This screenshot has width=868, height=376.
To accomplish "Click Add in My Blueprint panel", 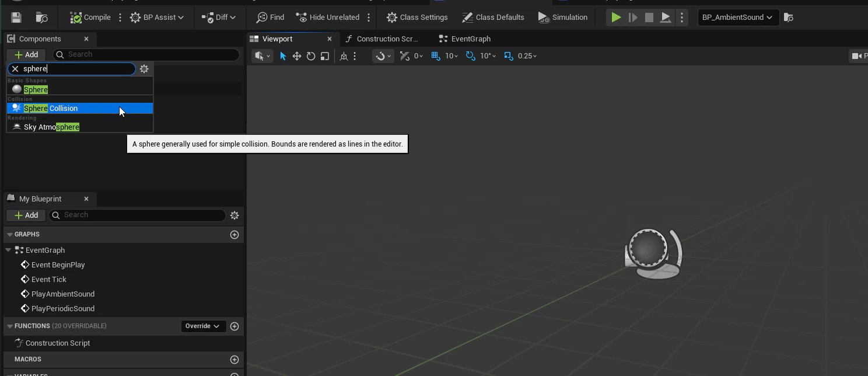I will click(x=26, y=215).
